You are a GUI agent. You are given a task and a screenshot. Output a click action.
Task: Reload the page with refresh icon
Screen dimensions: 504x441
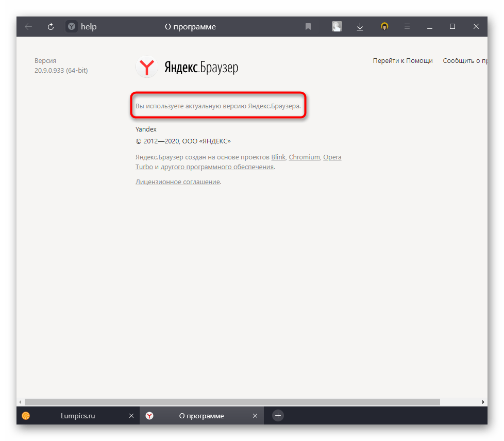[x=51, y=27]
